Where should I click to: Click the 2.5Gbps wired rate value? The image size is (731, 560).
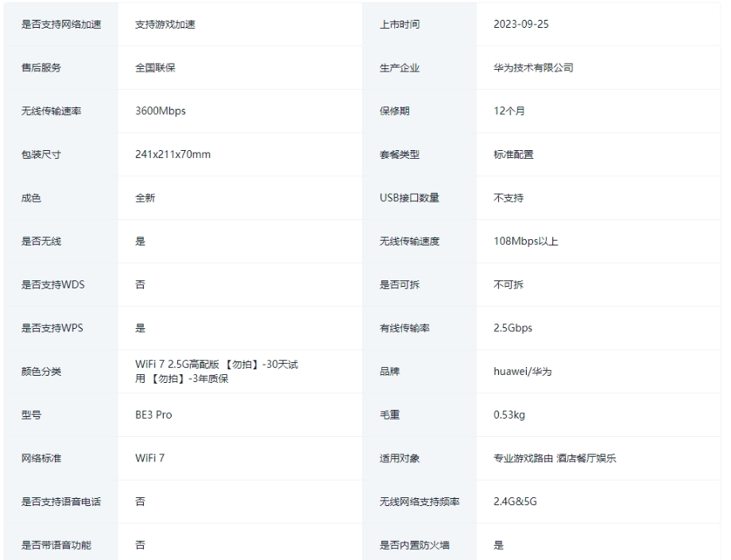(x=512, y=328)
